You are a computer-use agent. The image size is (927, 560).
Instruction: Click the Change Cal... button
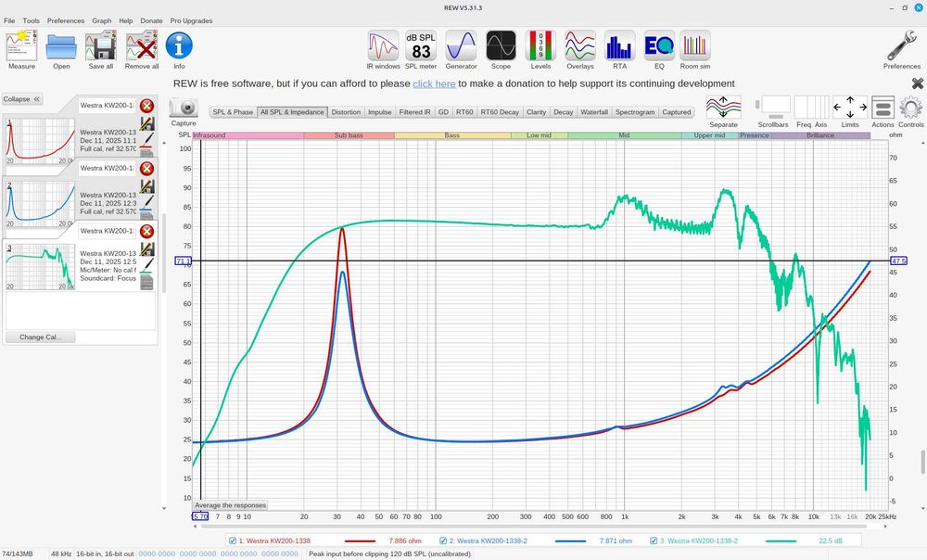[41, 337]
